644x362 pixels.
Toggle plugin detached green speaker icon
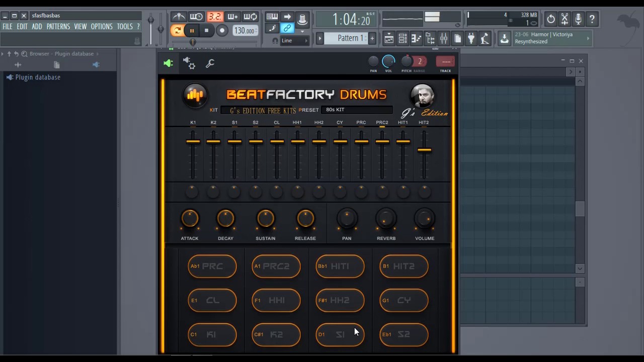(168, 63)
